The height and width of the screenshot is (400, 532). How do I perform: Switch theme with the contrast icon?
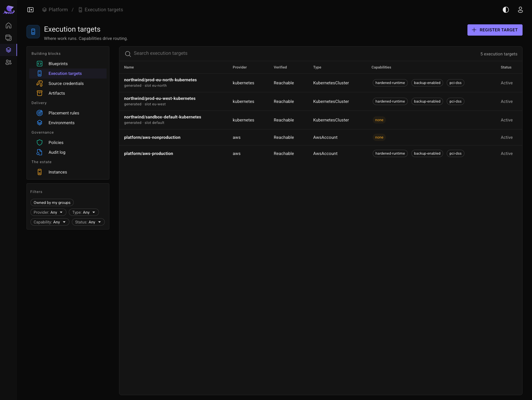tap(506, 10)
